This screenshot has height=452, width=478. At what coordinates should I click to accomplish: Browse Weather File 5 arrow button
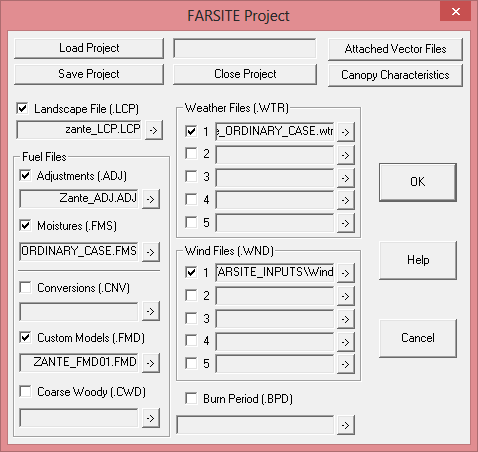tap(346, 223)
